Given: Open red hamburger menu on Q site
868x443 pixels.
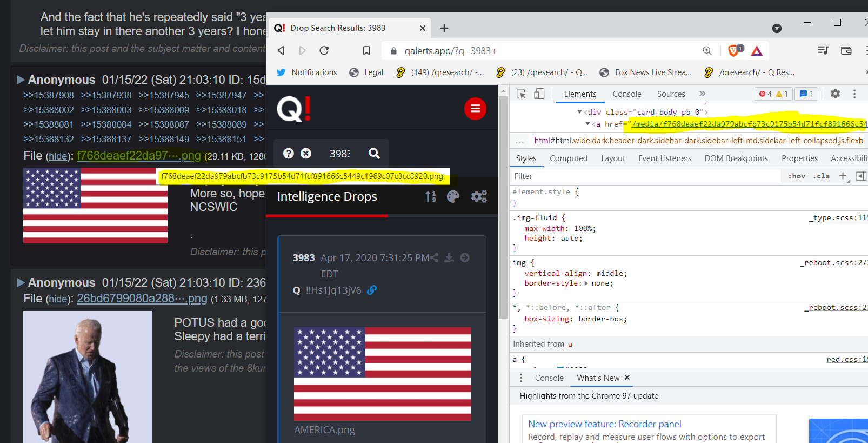Looking at the screenshot, I should tap(475, 109).
